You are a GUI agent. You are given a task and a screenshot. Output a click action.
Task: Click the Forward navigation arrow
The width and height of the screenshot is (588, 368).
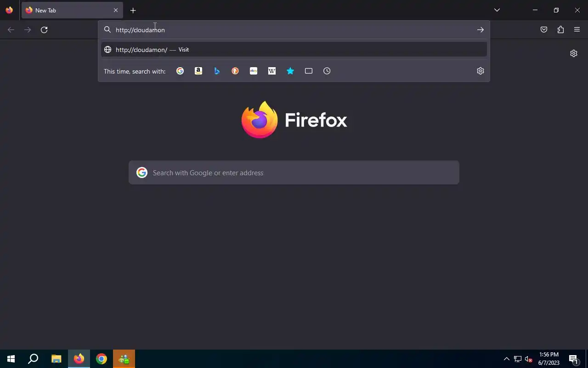(x=28, y=30)
